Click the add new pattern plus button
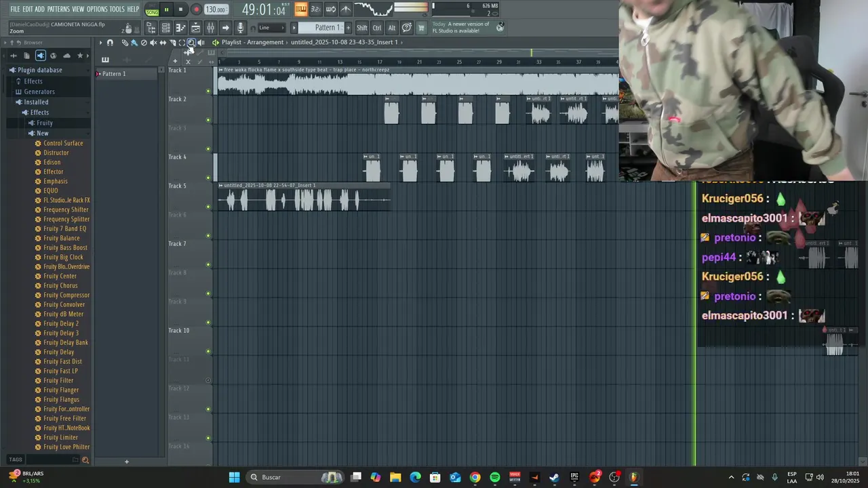 click(348, 28)
